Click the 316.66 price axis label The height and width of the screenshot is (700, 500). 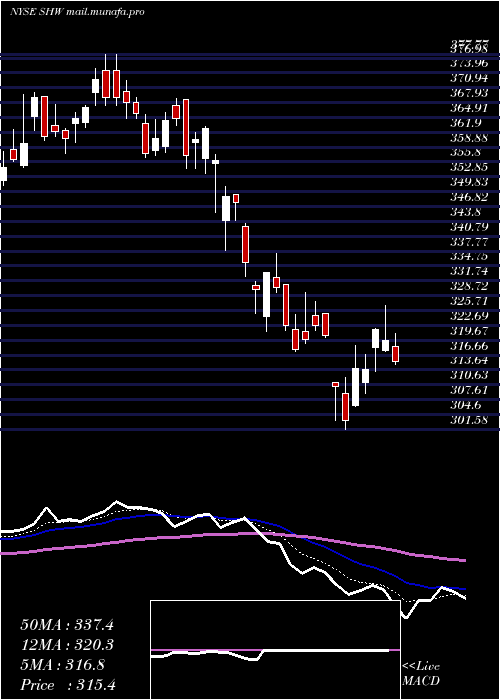(469, 346)
